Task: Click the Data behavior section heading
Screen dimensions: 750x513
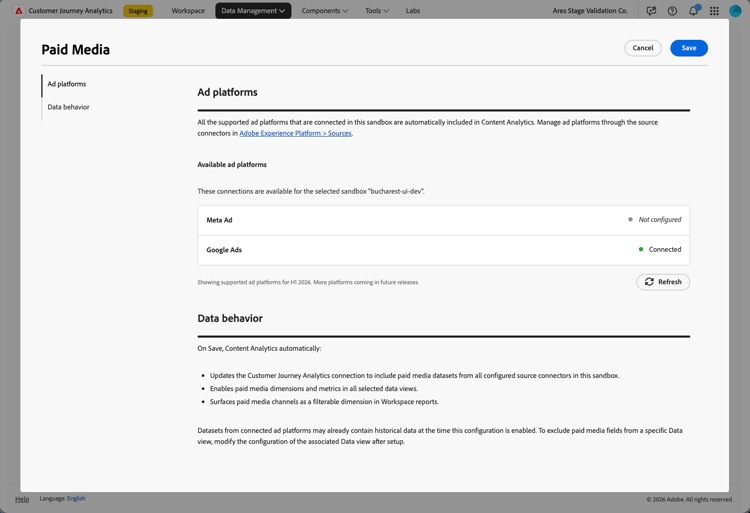Action: (230, 318)
